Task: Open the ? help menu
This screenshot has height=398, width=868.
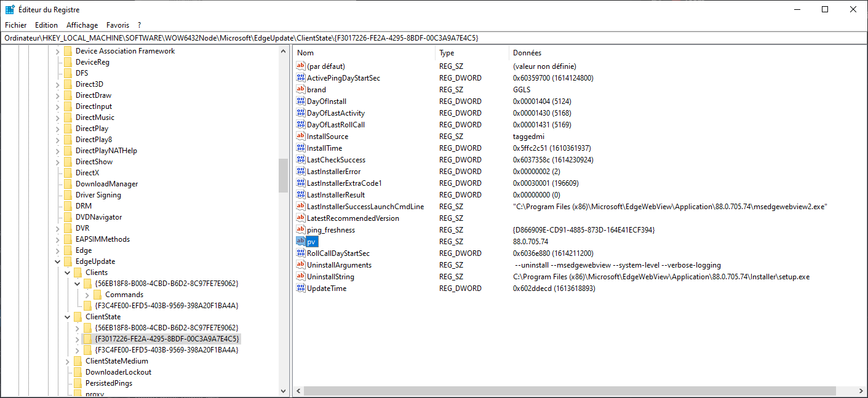Action: 140,25
